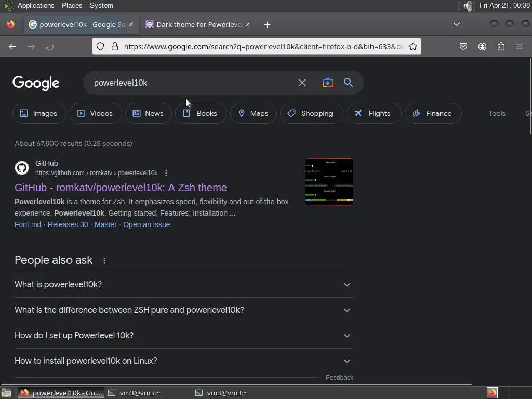
Task: Bookmark this page with the star icon
Action: click(x=413, y=46)
